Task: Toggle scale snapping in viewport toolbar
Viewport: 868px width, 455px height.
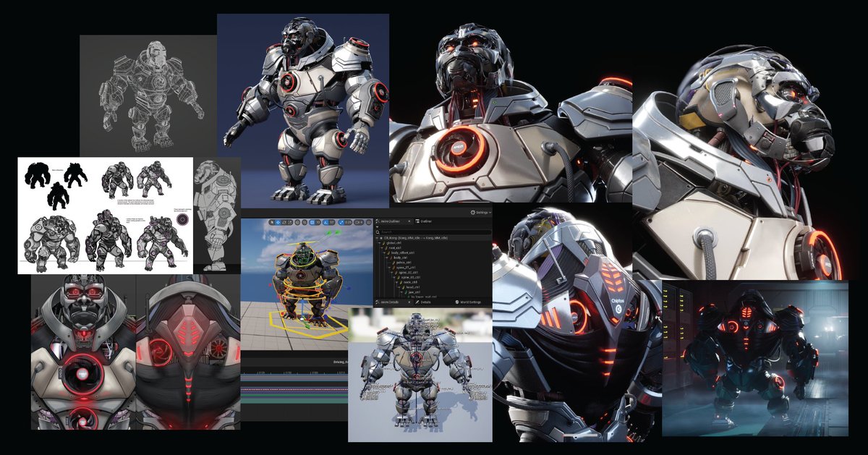Action: click(x=341, y=222)
